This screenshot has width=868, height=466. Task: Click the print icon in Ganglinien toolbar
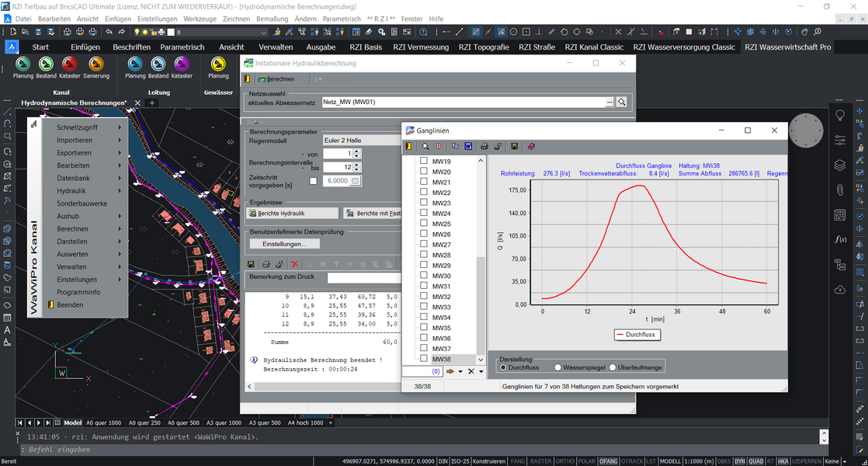[x=484, y=146]
